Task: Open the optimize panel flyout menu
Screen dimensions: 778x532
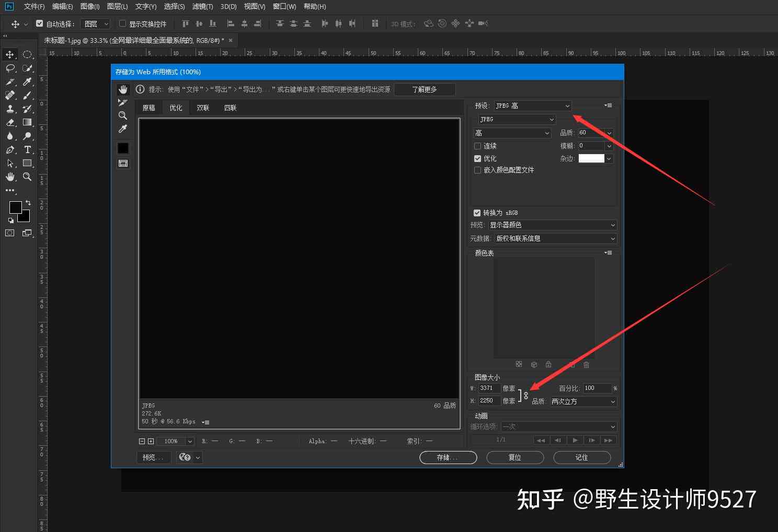Action: click(x=608, y=106)
